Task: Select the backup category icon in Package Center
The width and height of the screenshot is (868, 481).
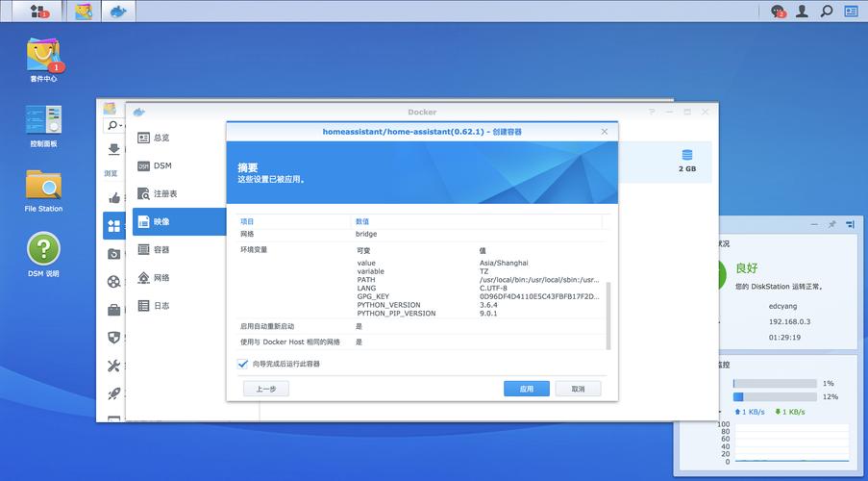Action: [x=114, y=254]
